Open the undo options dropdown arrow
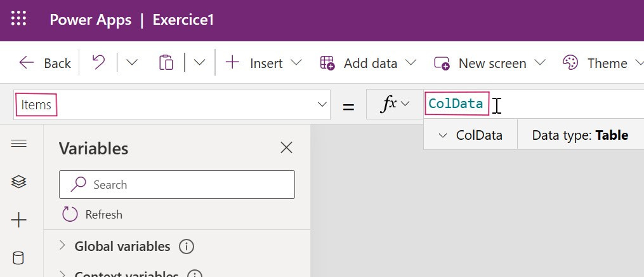The width and height of the screenshot is (644, 277). point(131,63)
